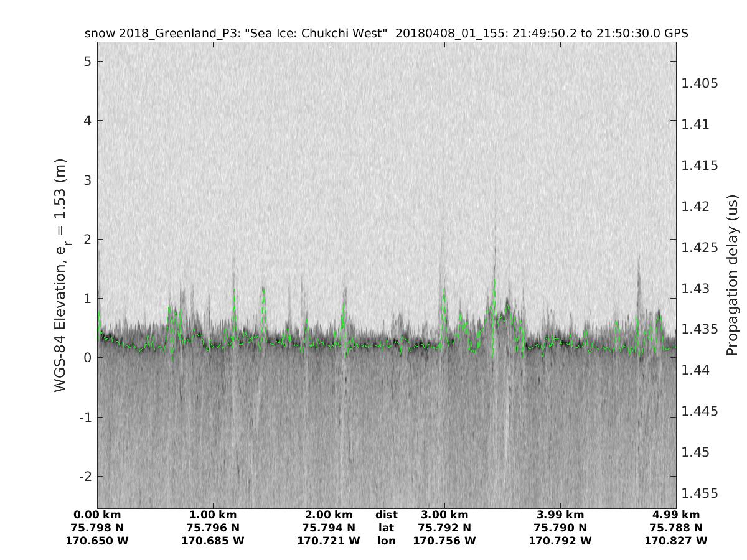747x560 pixels.
Task: Click the longitude label 170.827 W
Action: [x=676, y=541]
